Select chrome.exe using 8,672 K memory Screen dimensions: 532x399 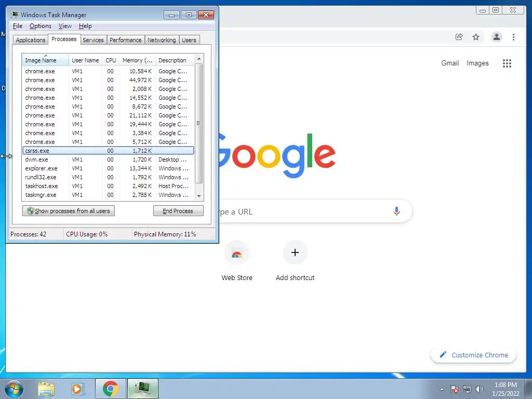coord(108,107)
